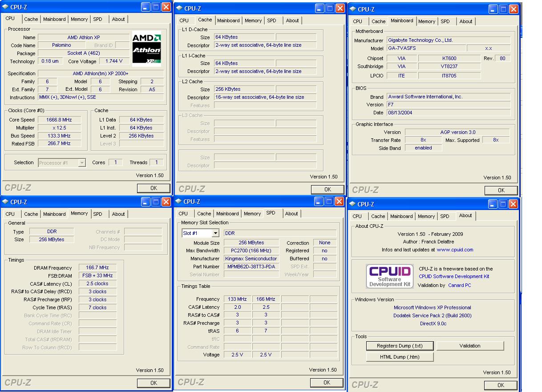Click the FSB:DRAM FSB + 33 MHz value
Viewport: 542px width, 392px height.
pos(97,276)
